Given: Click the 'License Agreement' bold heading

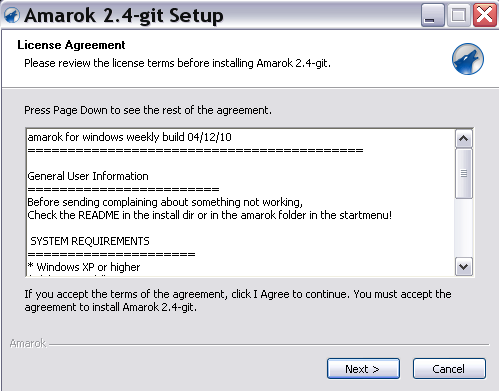Looking at the screenshot, I should pyautogui.click(x=71, y=45).
